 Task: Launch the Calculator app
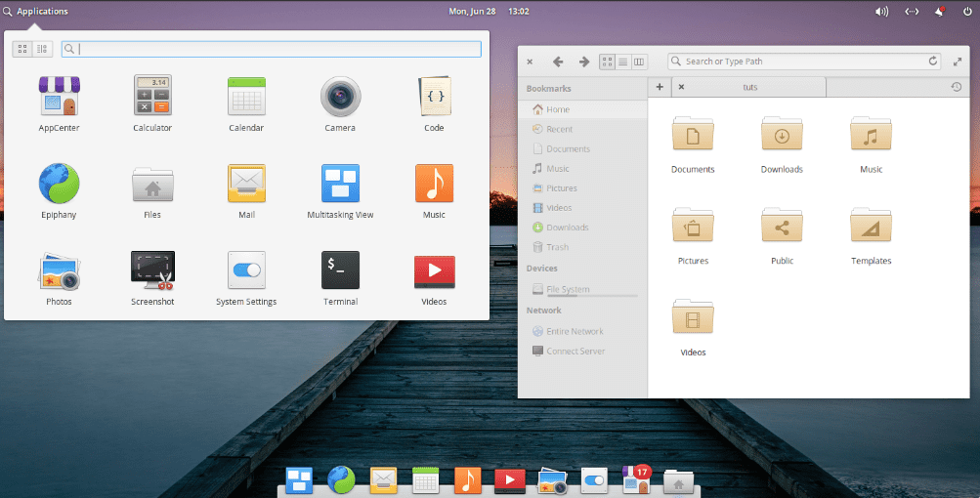(x=152, y=104)
